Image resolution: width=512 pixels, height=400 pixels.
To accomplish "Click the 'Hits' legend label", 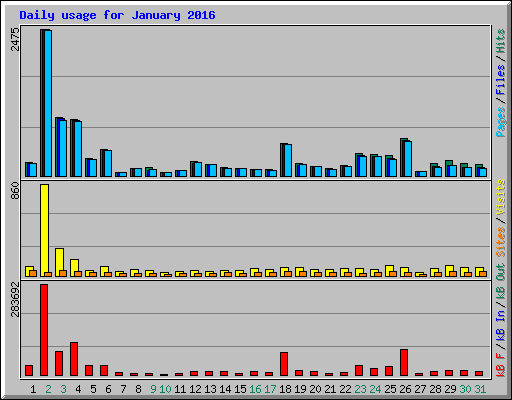I will [x=500, y=41].
